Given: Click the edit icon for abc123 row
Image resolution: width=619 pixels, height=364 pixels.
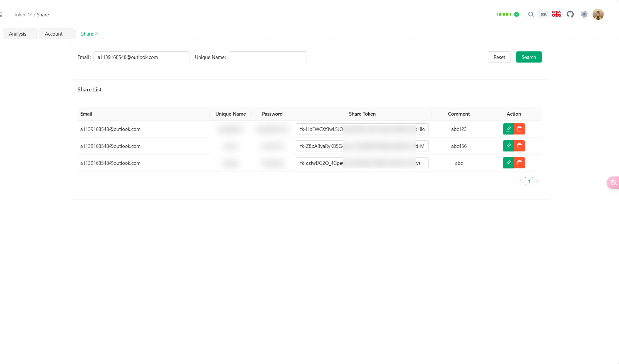Looking at the screenshot, I should point(508,129).
